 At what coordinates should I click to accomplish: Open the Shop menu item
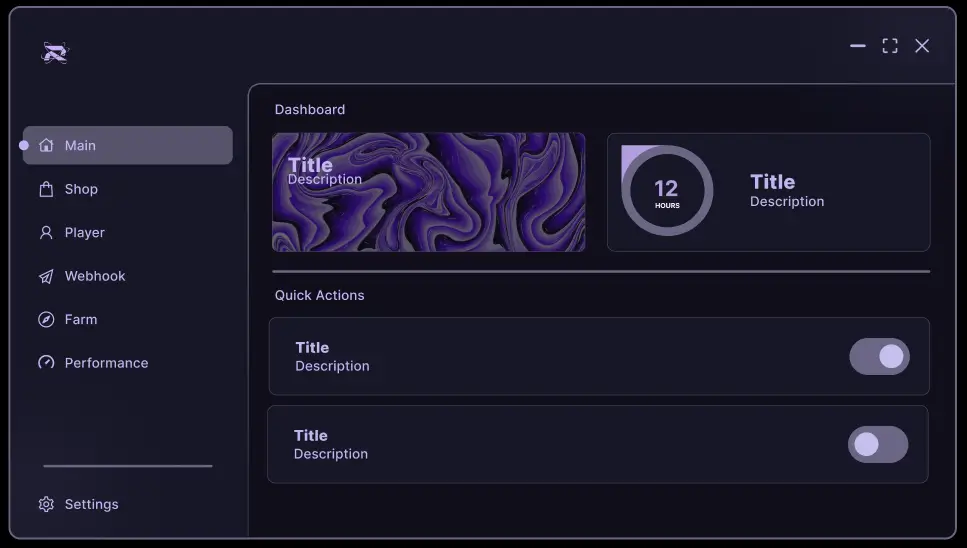[81, 189]
